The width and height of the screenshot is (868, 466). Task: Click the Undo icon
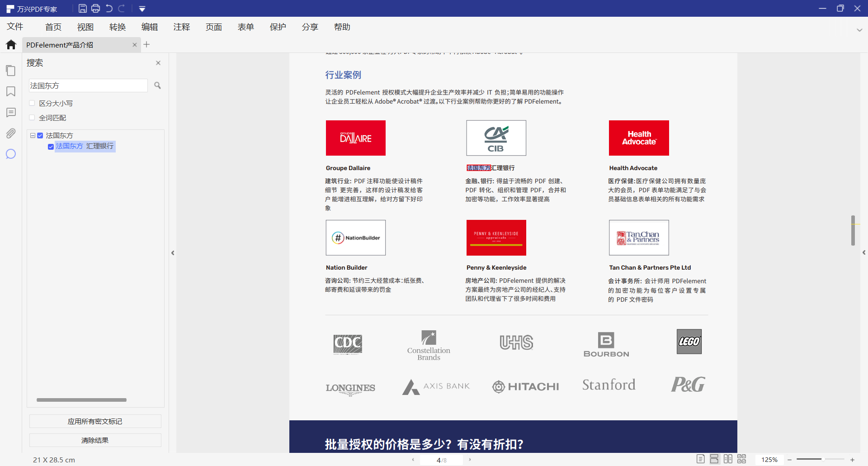[108, 8]
